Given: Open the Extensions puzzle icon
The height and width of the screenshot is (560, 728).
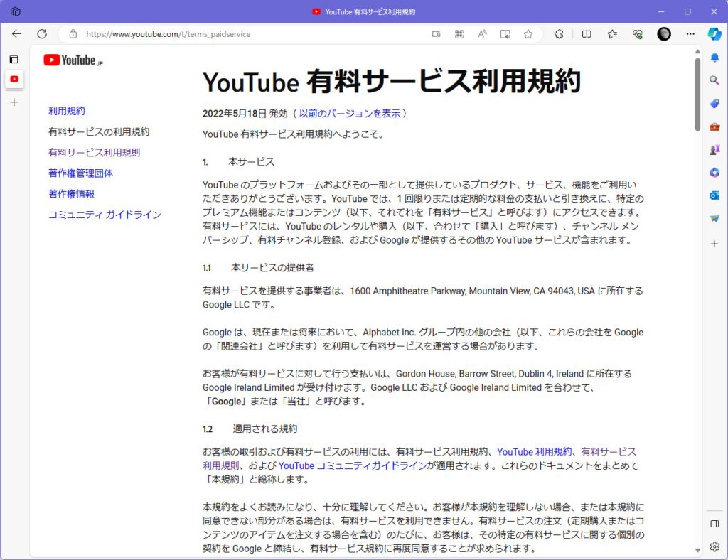Looking at the screenshot, I should point(559,34).
